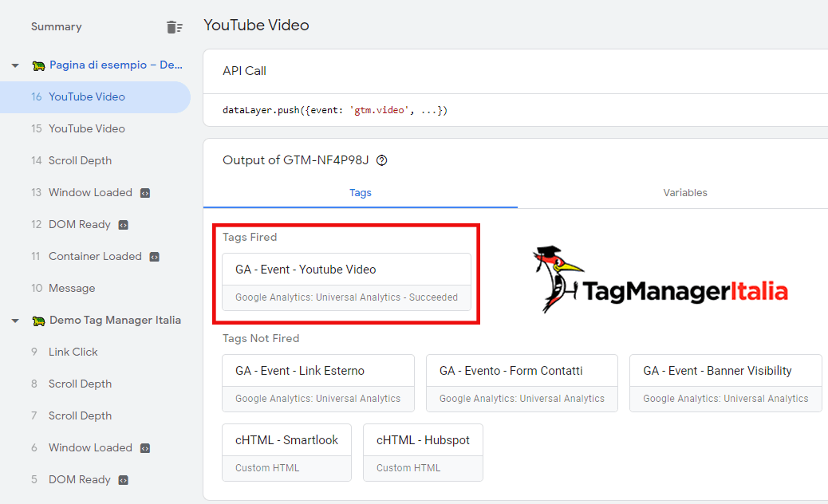Image resolution: width=828 pixels, height=504 pixels.
Task: Click the page icon of Pagina di esempio
Action: 38,65
